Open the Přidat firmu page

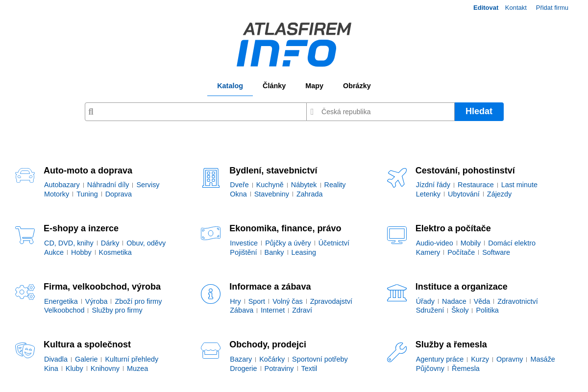(x=552, y=7)
